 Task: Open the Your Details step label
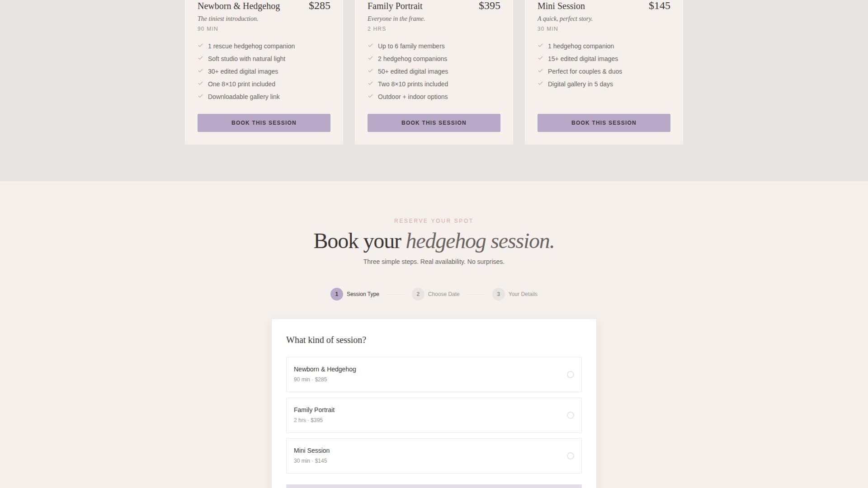(x=523, y=294)
